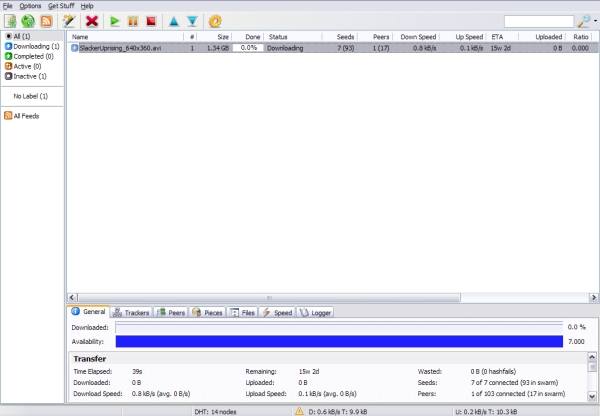Screen dimensions: 600x416
Task: Sort by ETA column header
Action: click(502, 37)
